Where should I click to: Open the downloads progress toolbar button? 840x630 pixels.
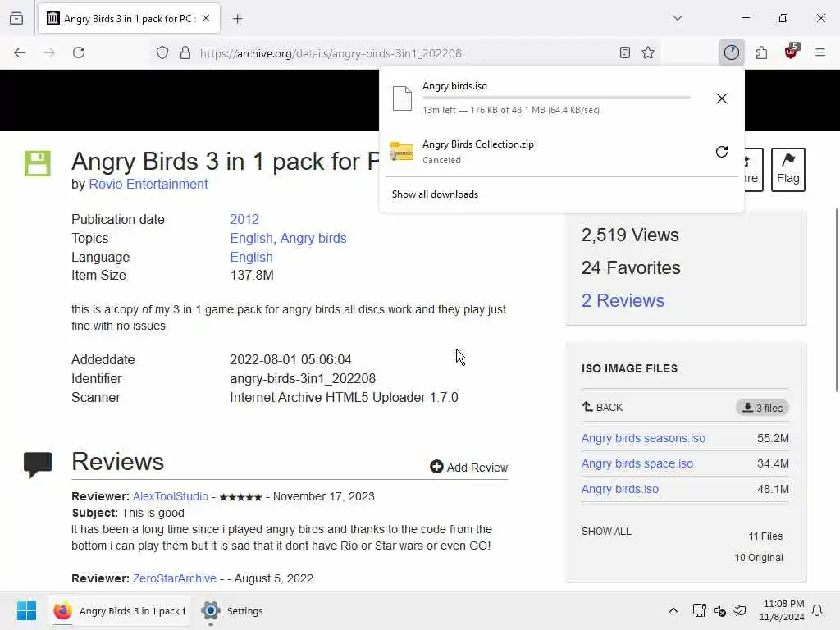[731, 52]
